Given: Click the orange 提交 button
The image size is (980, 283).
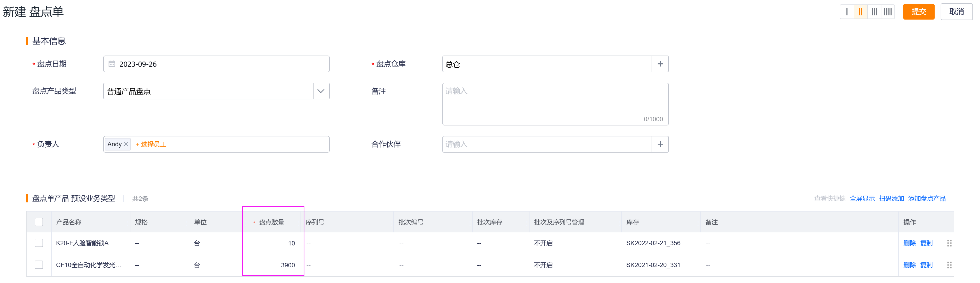Looking at the screenshot, I should pyautogui.click(x=918, y=12).
